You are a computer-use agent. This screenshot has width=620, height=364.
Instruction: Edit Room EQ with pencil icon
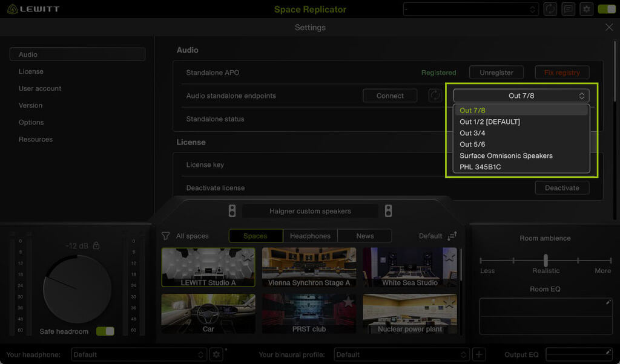[x=608, y=302]
